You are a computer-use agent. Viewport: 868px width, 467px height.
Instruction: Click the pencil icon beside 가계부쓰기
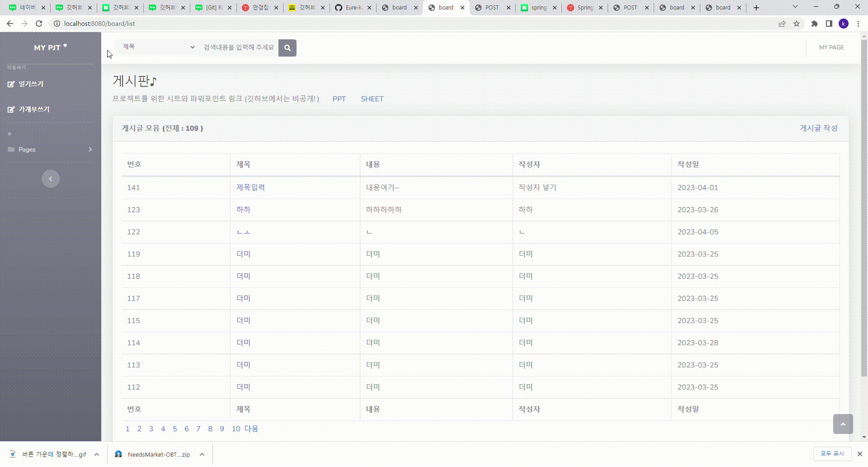(11, 109)
